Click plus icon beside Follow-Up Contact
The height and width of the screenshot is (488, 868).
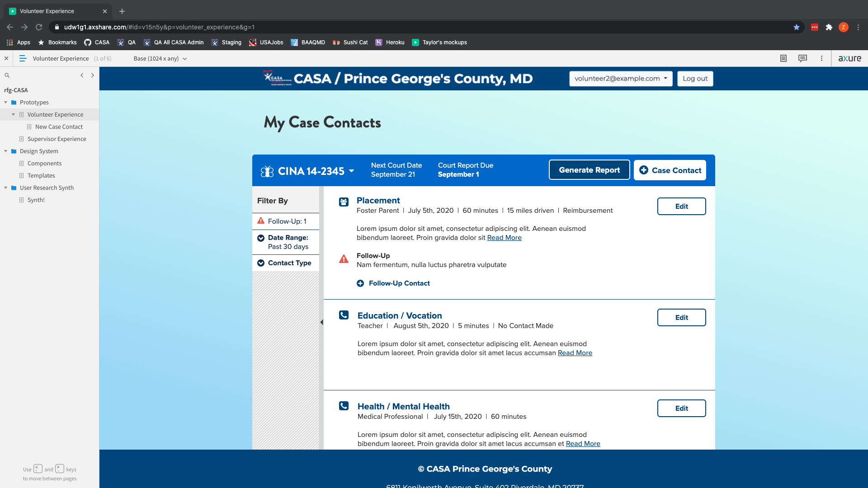(360, 283)
